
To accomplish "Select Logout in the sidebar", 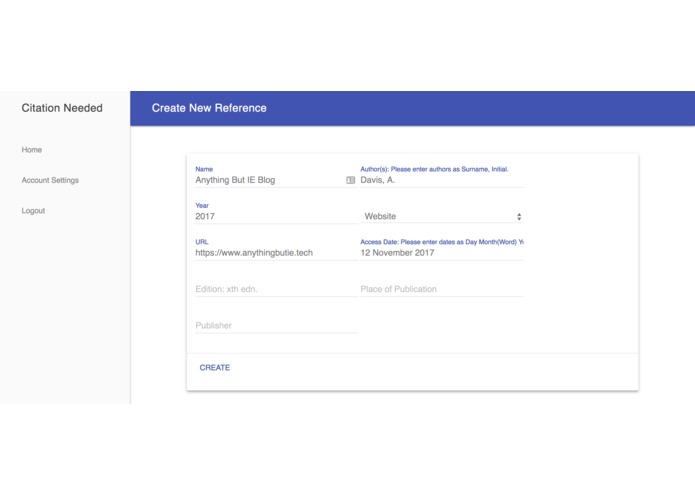I will 33,210.
